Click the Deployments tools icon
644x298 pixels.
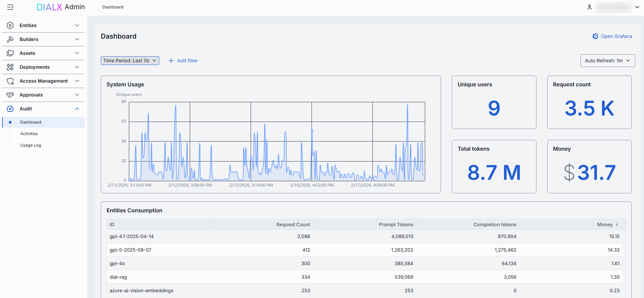10,67
